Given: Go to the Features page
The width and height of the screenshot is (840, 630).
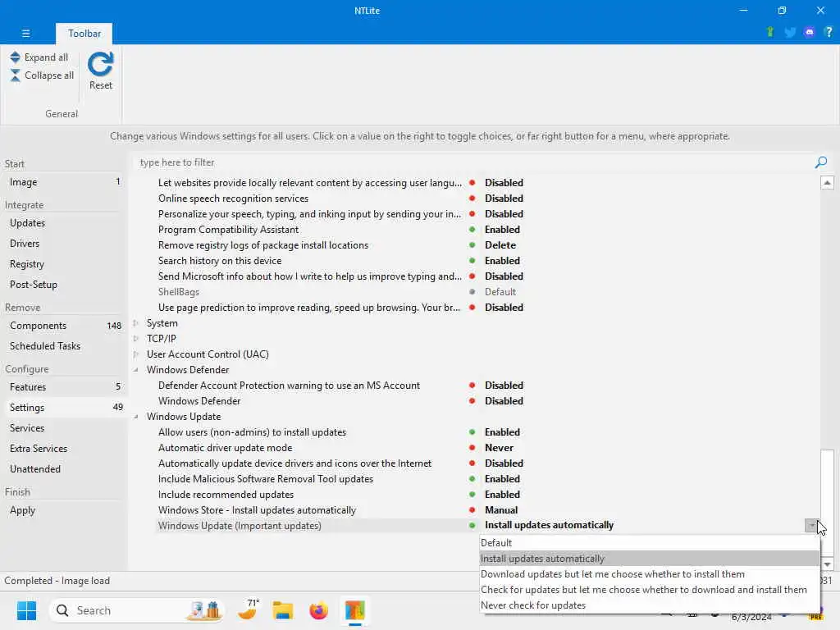Looking at the screenshot, I should 28,387.
